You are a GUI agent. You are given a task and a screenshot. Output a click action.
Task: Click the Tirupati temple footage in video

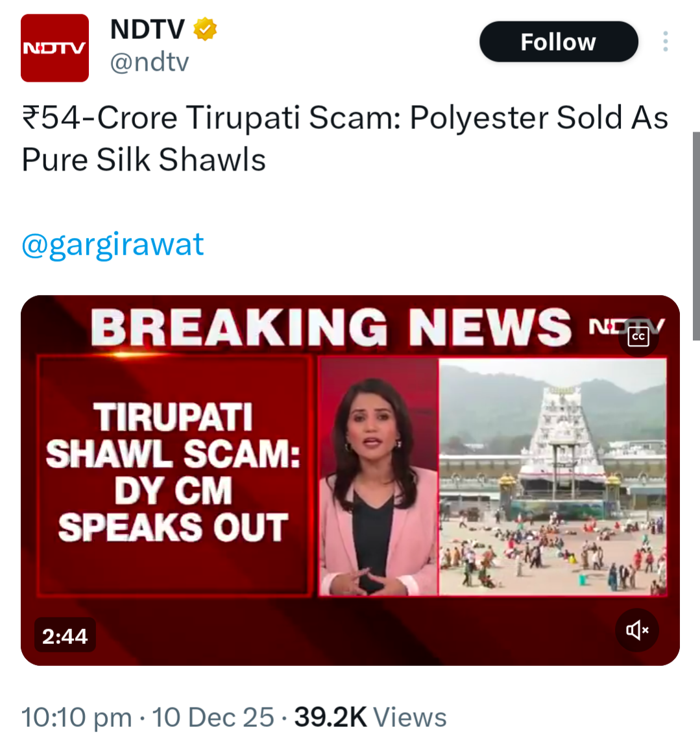(x=552, y=477)
